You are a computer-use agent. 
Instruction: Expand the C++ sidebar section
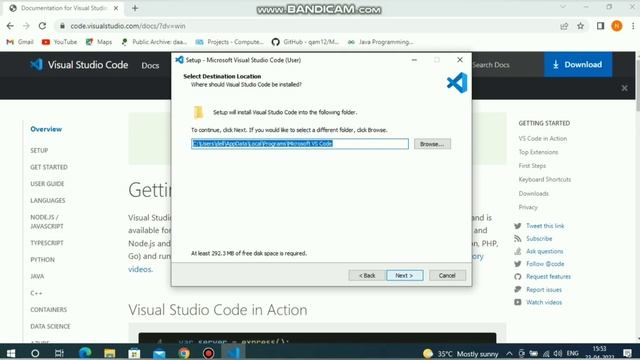36,293
